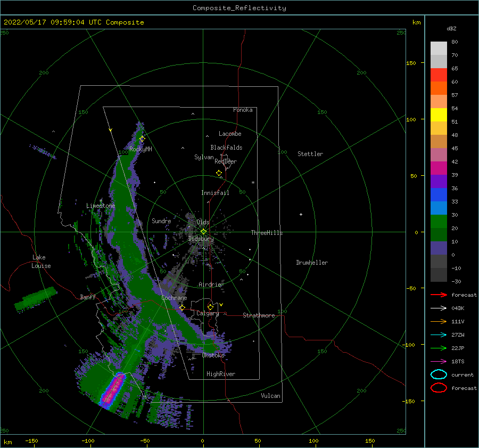Click the 'RockyMH' map label
Image resolution: width=479 pixels, height=448 pixels.
141,149
